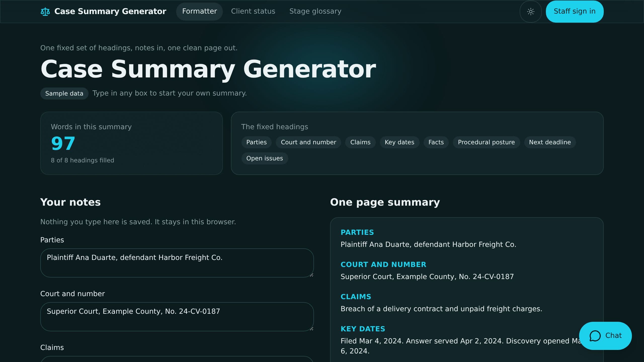Click the PARTIES heading in the summary
The image size is (644, 362).
(x=357, y=232)
